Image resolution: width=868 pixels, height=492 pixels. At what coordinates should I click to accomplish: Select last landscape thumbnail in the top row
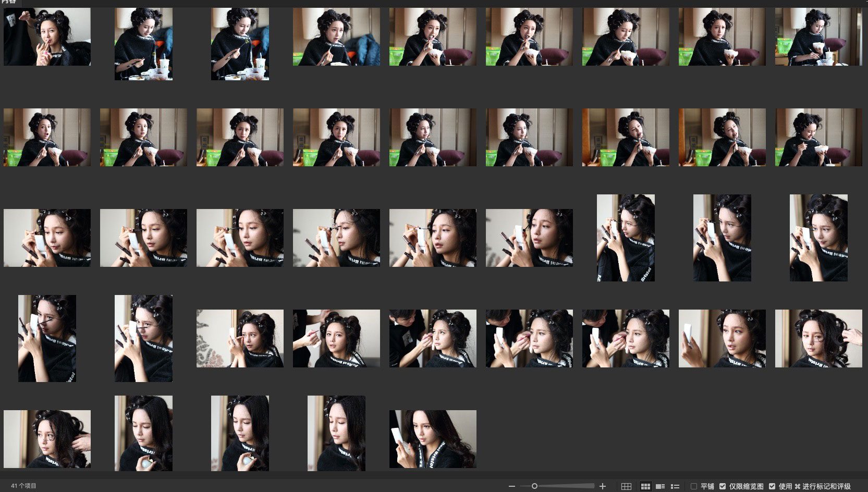click(x=818, y=36)
